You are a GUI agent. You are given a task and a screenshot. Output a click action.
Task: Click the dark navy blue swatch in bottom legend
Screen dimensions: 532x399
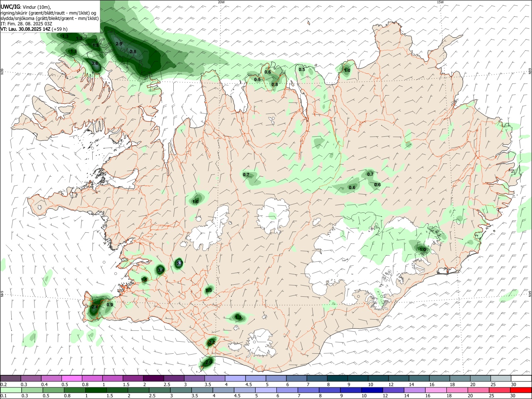371,390
